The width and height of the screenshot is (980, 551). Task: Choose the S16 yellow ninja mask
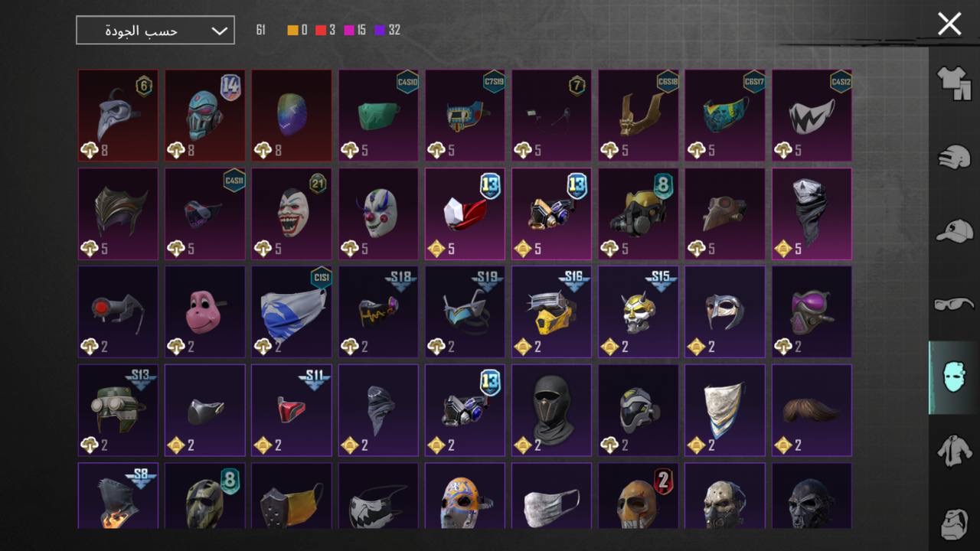click(x=551, y=311)
